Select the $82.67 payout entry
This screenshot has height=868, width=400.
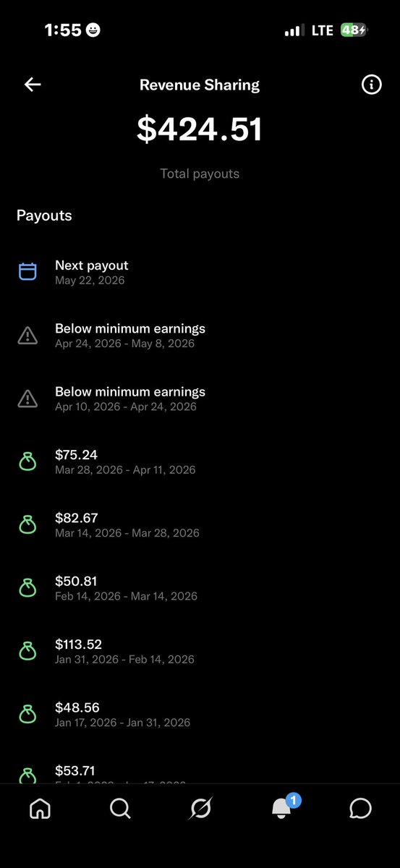[200, 524]
